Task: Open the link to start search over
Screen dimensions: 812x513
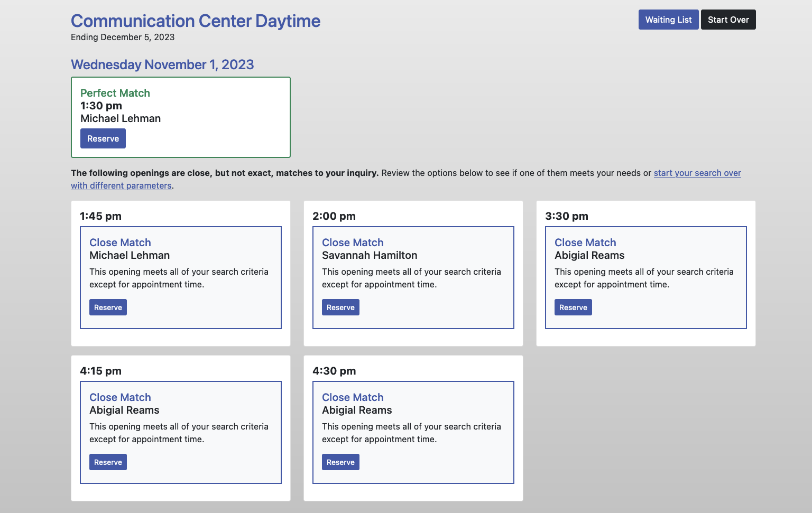Action: pos(697,173)
